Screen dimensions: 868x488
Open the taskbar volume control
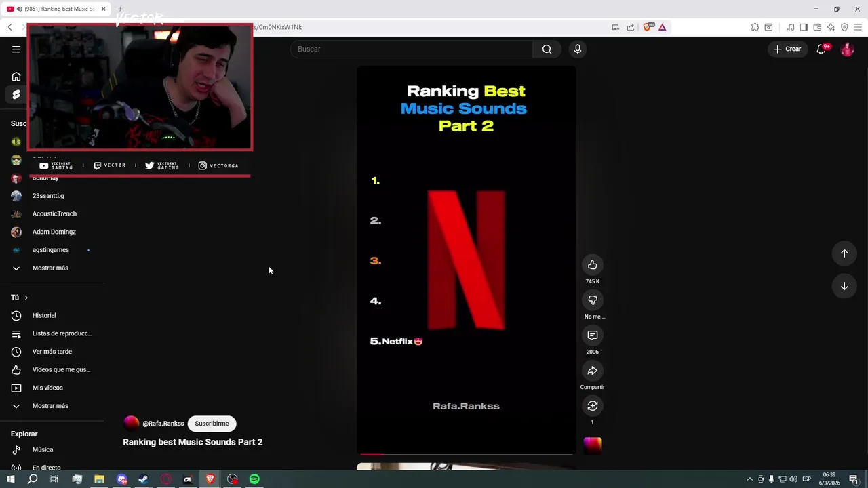click(x=793, y=479)
